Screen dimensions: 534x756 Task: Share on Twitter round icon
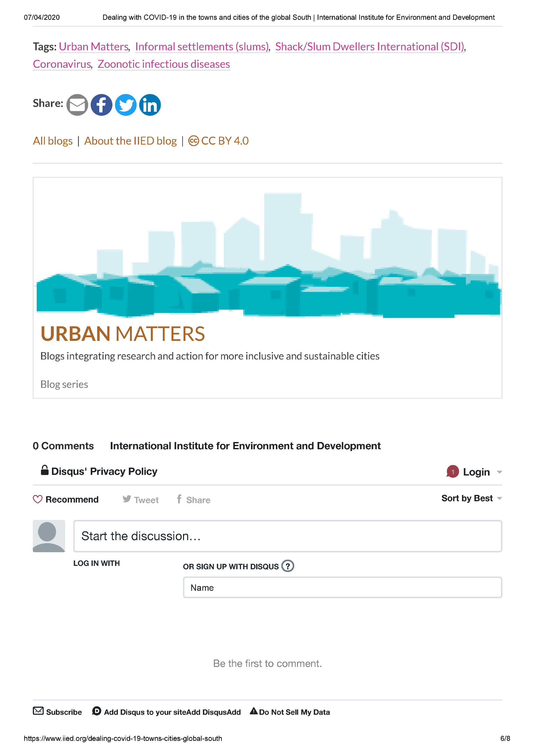(126, 105)
